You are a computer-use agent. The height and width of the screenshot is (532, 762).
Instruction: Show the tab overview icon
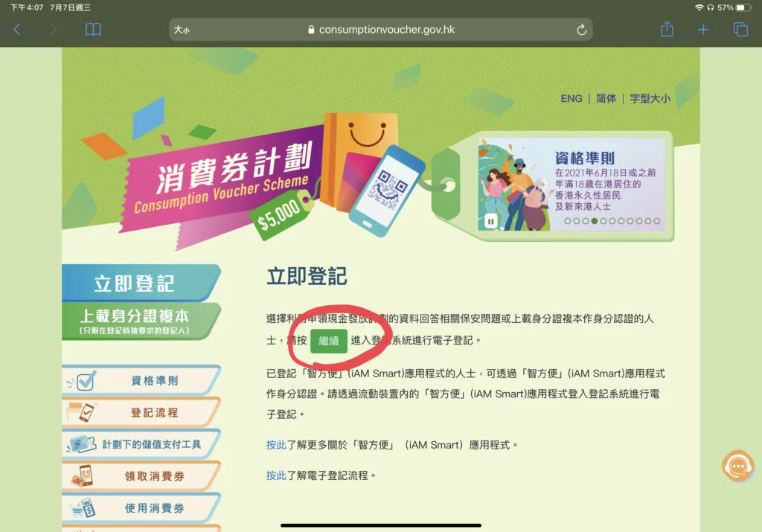[740, 30]
